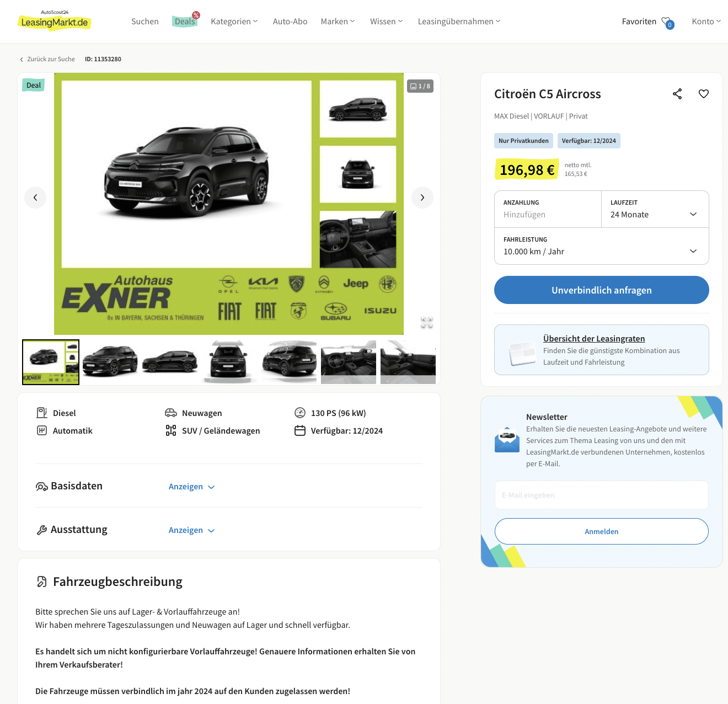
Task: Open Favoriten heart icon in header
Action: (x=667, y=22)
